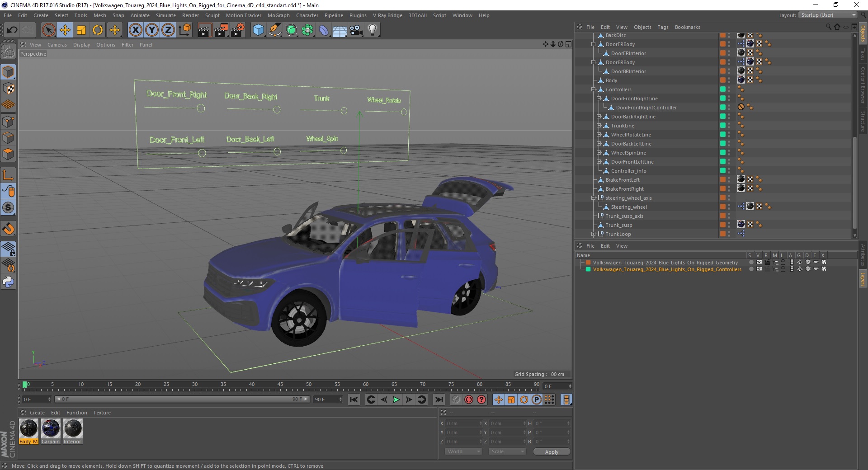868x470 pixels.
Task: Toggle visibility of Rigged_Geometry layer
Action: point(759,262)
